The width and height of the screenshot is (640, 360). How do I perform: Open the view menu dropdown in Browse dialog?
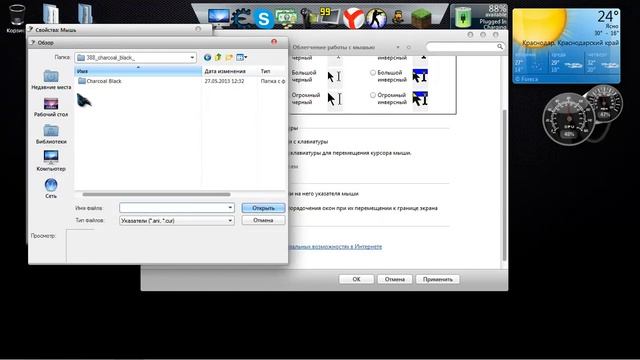tap(242, 58)
